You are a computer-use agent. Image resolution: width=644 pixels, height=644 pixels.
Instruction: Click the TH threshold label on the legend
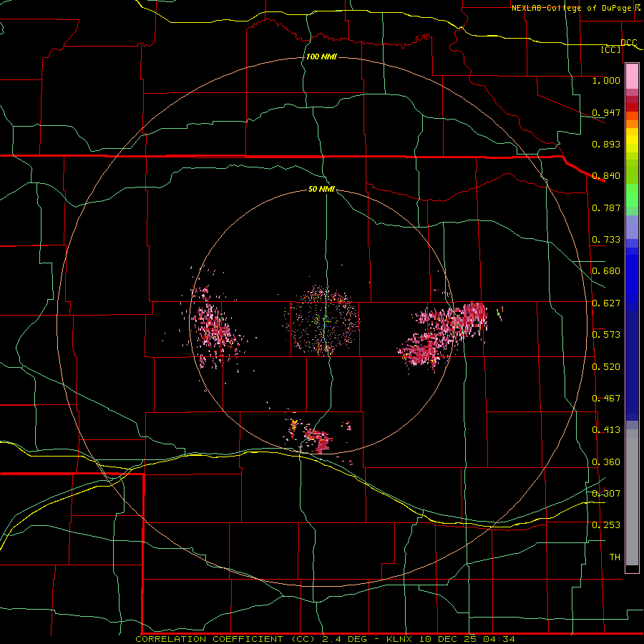point(615,557)
